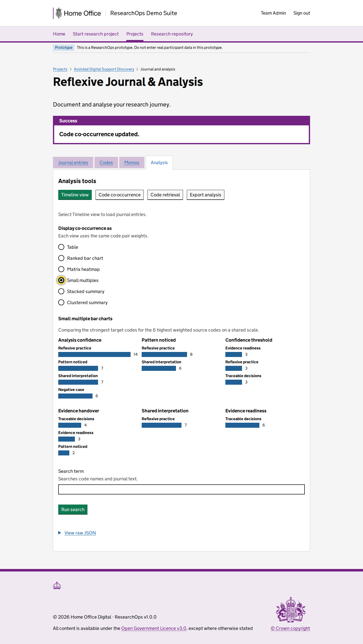Image resolution: width=363 pixels, height=644 pixels.
Task: Click into the Search term field
Action: (x=181, y=489)
